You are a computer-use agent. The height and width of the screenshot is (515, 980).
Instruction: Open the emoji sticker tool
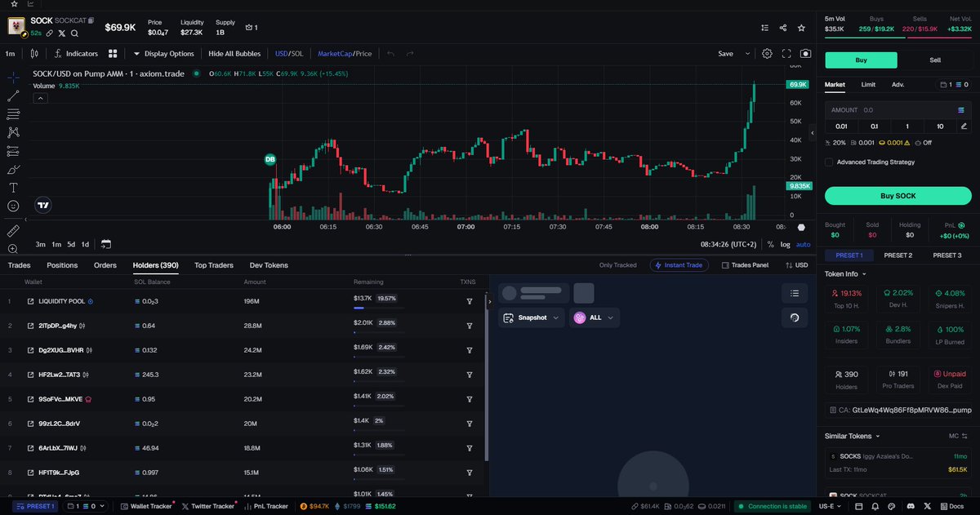pyautogui.click(x=13, y=206)
